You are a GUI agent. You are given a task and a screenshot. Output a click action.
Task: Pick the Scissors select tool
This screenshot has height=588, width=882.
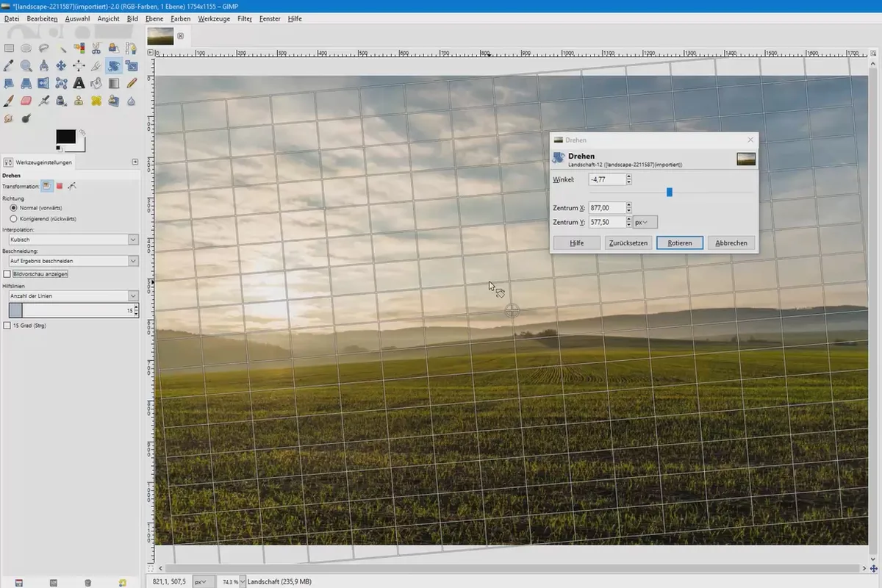pos(96,49)
